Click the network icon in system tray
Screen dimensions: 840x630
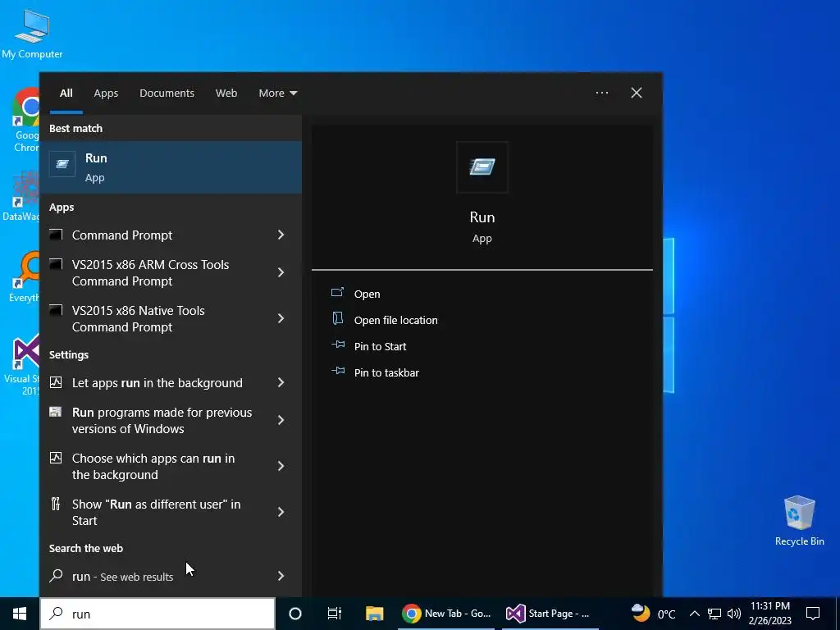tap(714, 614)
